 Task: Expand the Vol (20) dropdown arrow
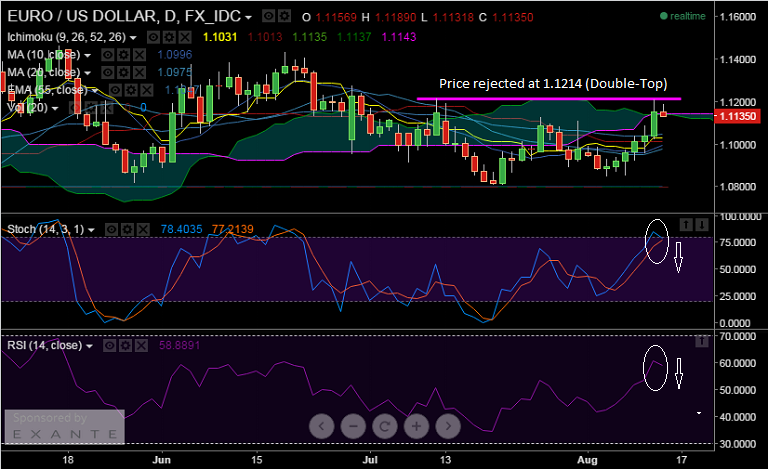click(x=55, y=108)
